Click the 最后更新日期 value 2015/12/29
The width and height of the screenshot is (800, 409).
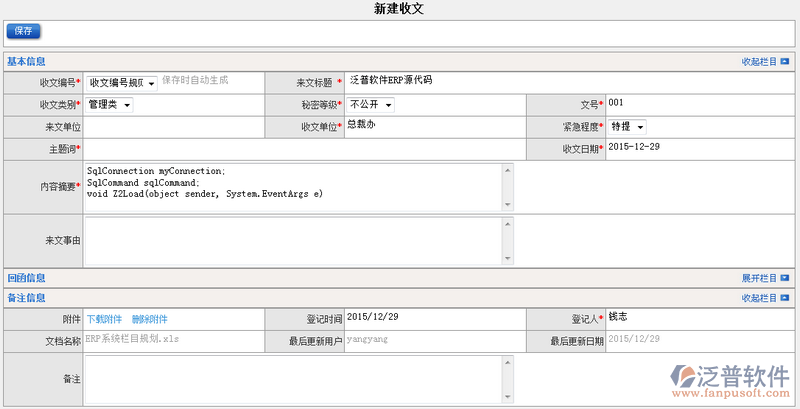point(634,339)
